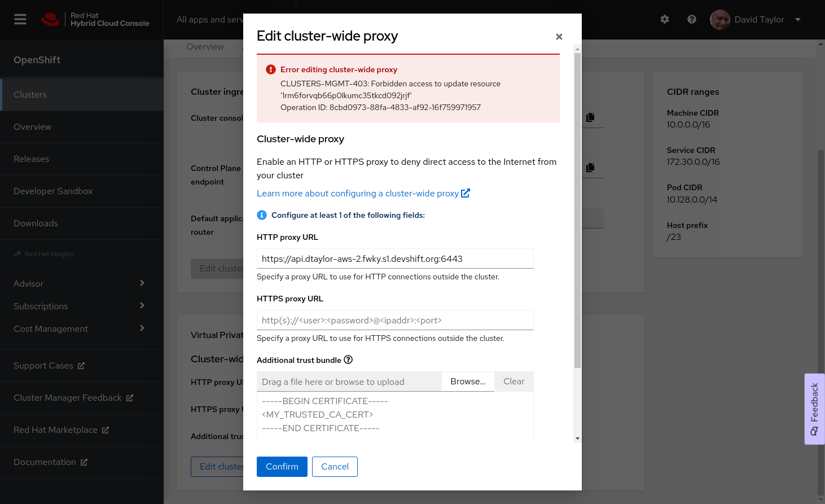The width and height of the screenshot is (825, 504).
Task: Click the Red Hat logo
Action: pyautogui.click(x=50, y=20)
